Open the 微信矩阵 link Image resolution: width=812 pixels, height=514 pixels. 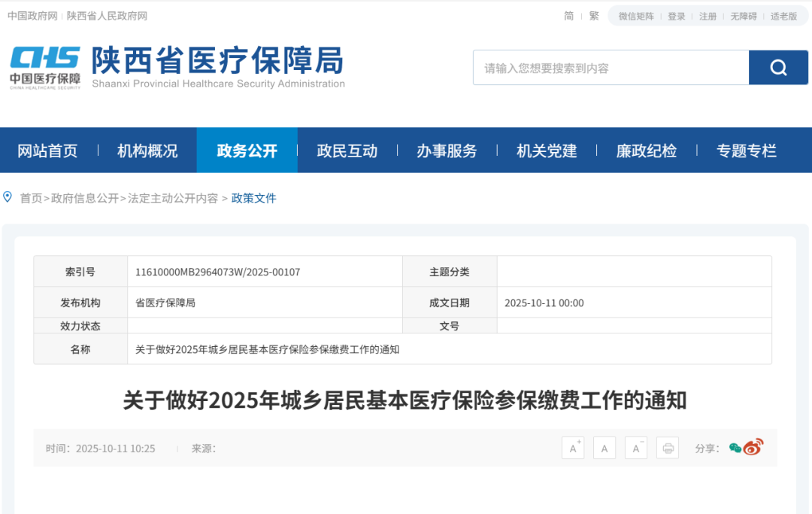(636, 17)
